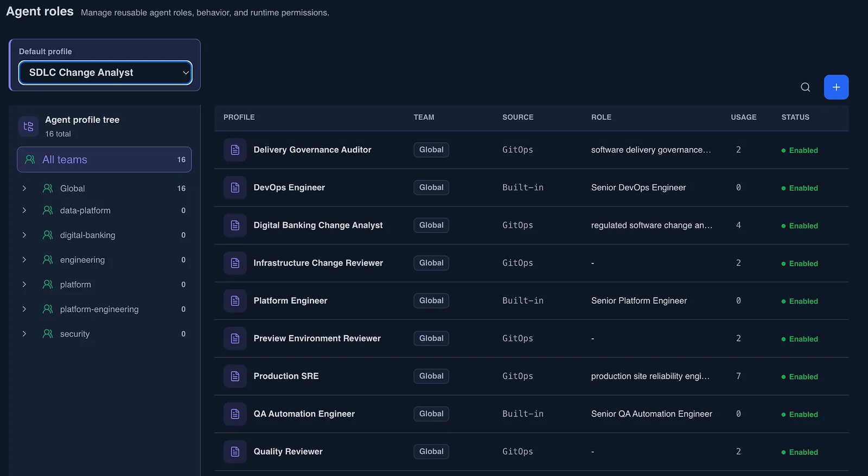868x476 pixels.
Task: Expand the security tree node
Action: coord(24,334)
